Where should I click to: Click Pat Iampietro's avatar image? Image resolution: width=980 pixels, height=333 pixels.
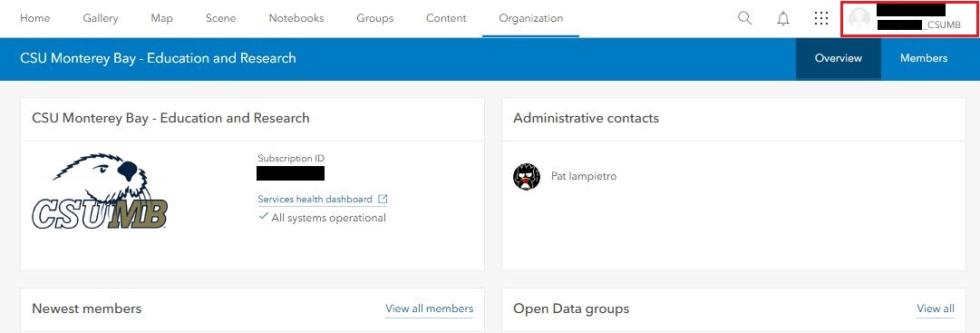[526, 177]
